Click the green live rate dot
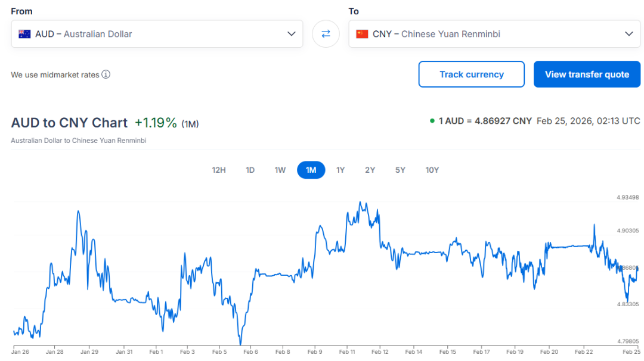The image size is (644, 361). point(432,121)
